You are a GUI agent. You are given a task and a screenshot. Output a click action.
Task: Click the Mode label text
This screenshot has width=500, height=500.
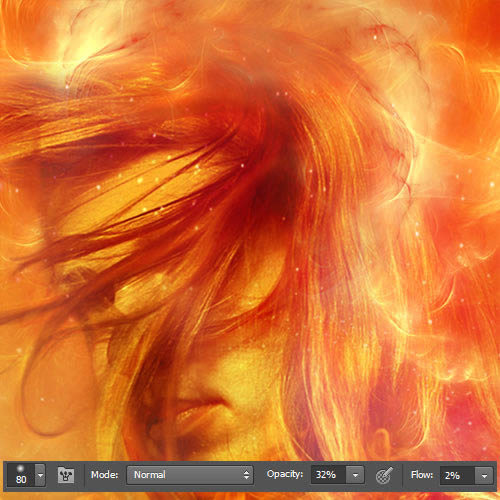tap(105, 475)
